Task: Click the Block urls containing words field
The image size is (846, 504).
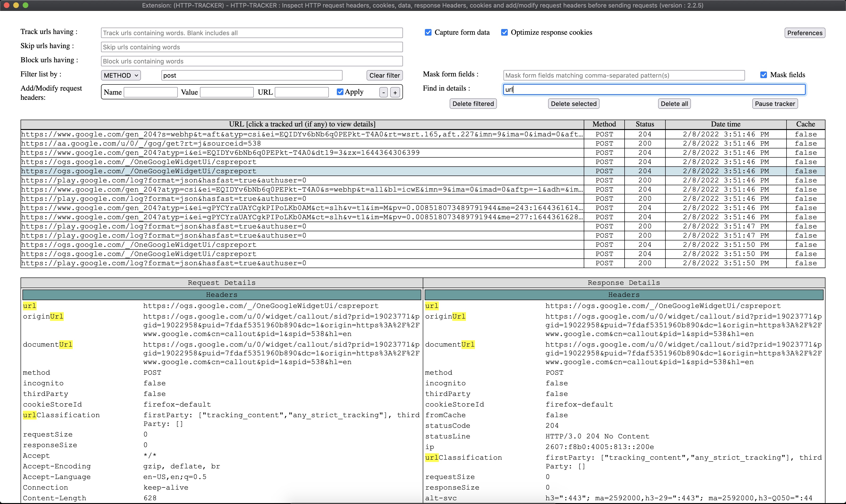Action: [251, 62]
